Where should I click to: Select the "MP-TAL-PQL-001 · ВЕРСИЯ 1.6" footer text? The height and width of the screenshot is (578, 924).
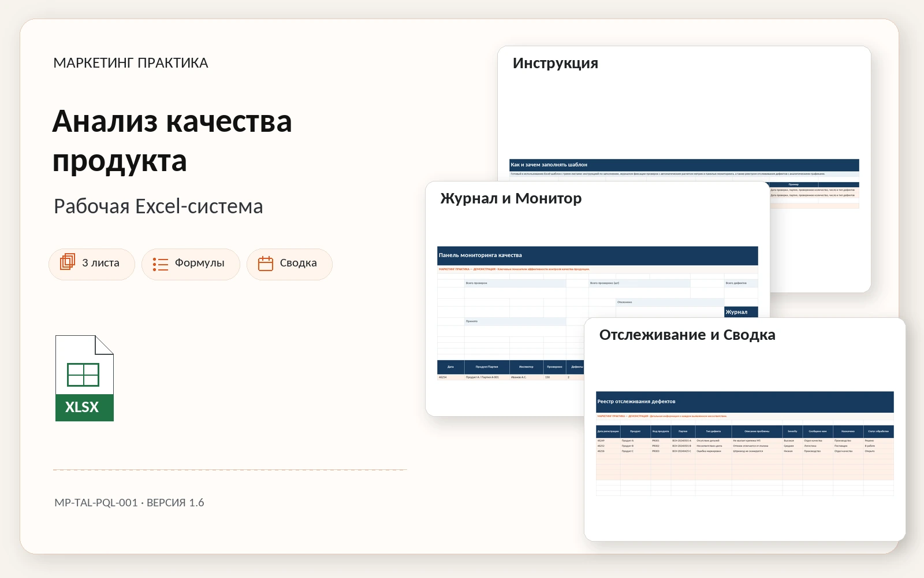coord(129,503)
